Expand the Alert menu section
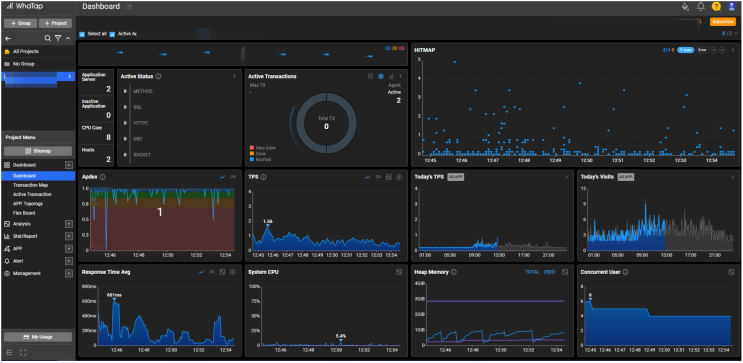This screenshot has width=743, height=363. tap(69, 261)
